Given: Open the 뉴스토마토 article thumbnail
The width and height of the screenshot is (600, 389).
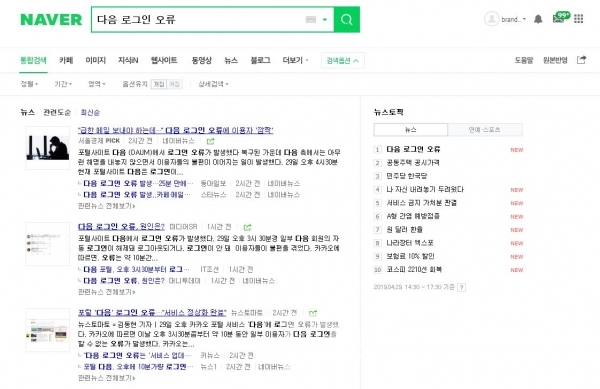Looking at the screenshot, I should coord(47,330).
